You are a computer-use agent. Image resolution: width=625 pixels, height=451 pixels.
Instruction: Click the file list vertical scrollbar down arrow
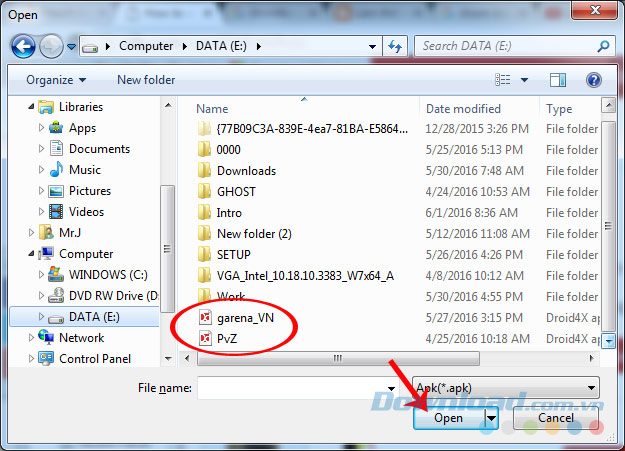click(x=608, y=341)
